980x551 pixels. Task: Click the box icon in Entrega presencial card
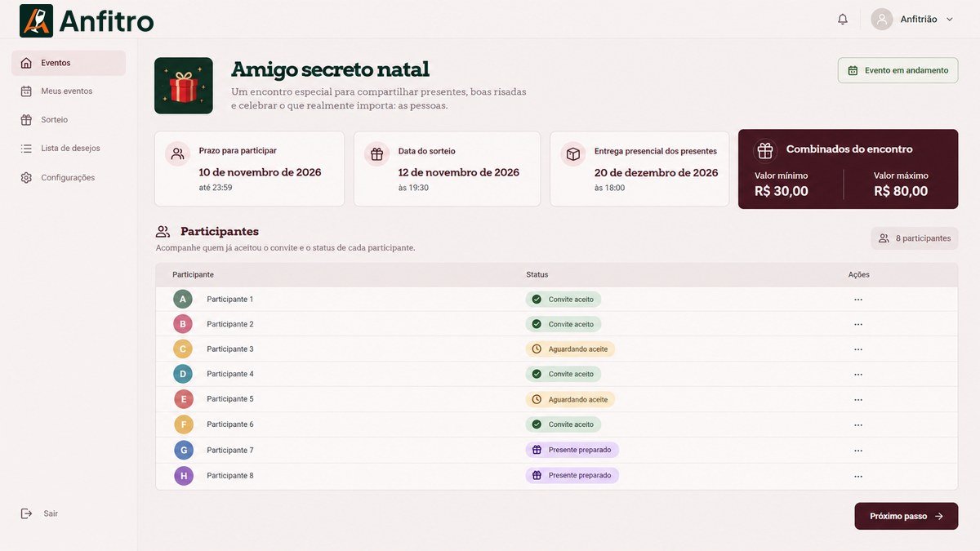[x=573, y=153]
